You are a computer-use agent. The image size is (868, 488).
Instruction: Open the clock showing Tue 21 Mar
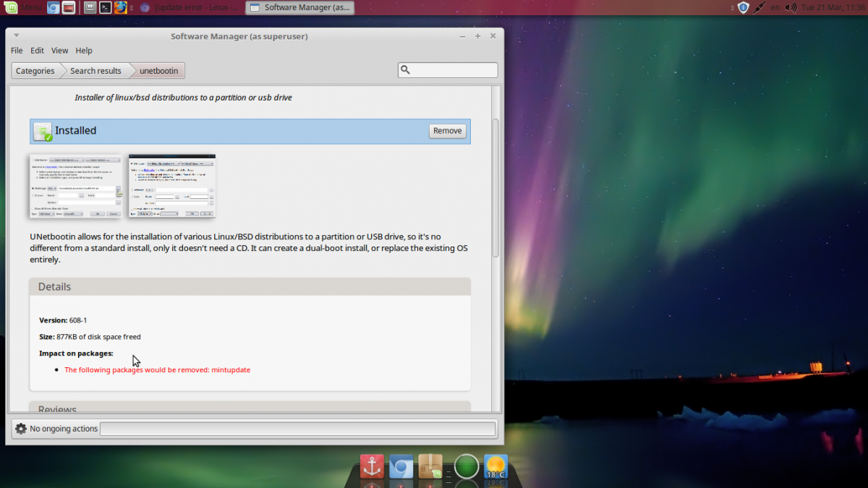click(834, 8)
